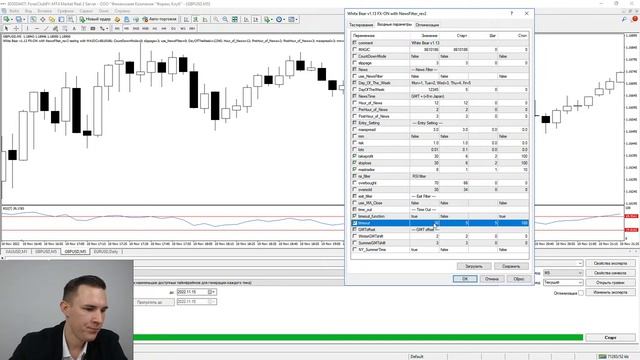This screenshot has width=640, height=360.
Task: Show the Market Watch window
Action: point(33,19)
